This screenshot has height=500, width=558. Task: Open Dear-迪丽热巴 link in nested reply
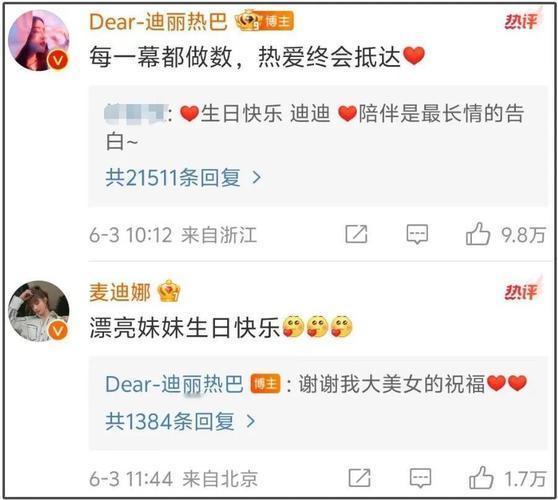(x=174, y=384)
